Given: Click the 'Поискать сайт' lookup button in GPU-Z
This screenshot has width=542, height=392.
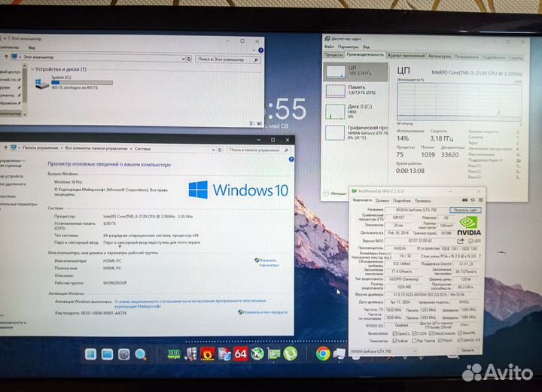Looking at the screenshot, I should (x=465, y=210).
